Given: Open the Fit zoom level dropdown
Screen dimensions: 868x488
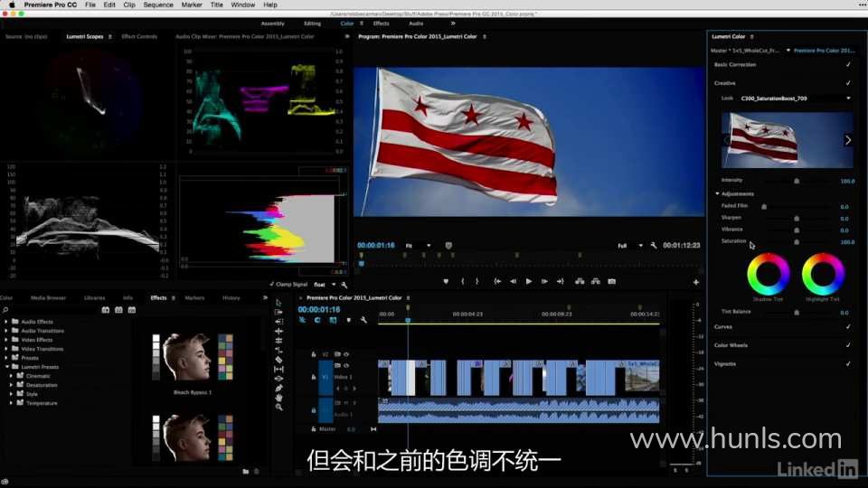Looking at the screenshot, I should 418,246.
